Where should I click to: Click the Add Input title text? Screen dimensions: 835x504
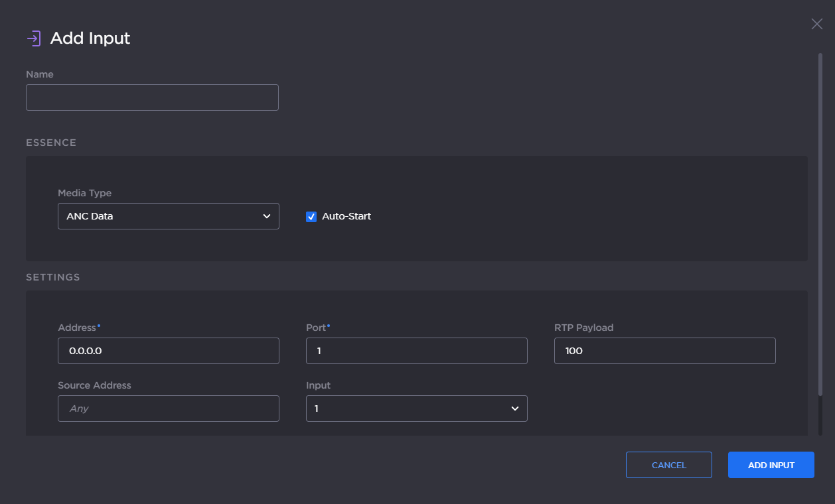(x=90, y=38)
